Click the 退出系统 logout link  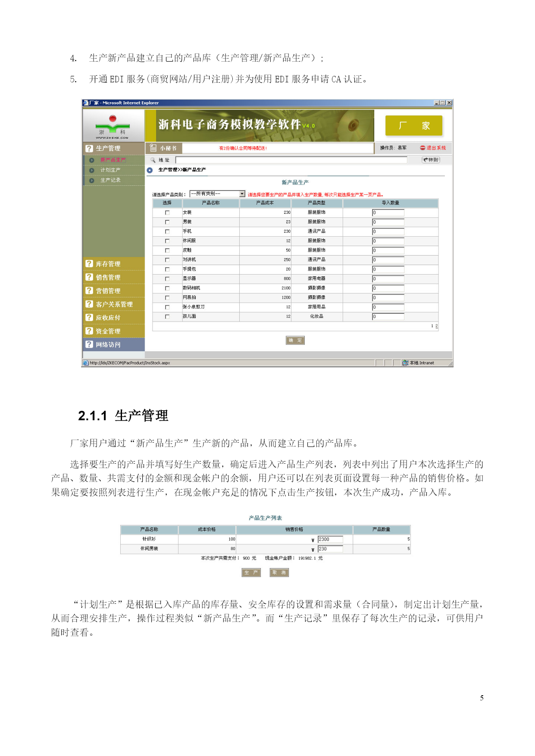[436, 148]
